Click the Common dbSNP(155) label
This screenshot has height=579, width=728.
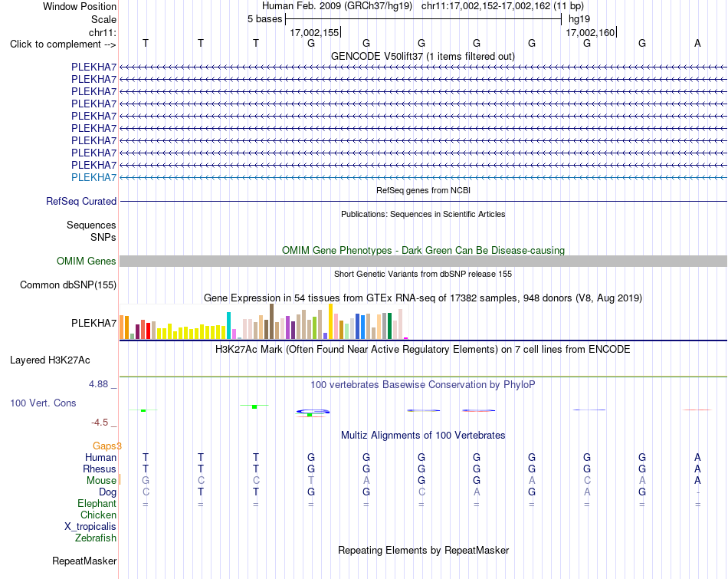click(68, 285)
